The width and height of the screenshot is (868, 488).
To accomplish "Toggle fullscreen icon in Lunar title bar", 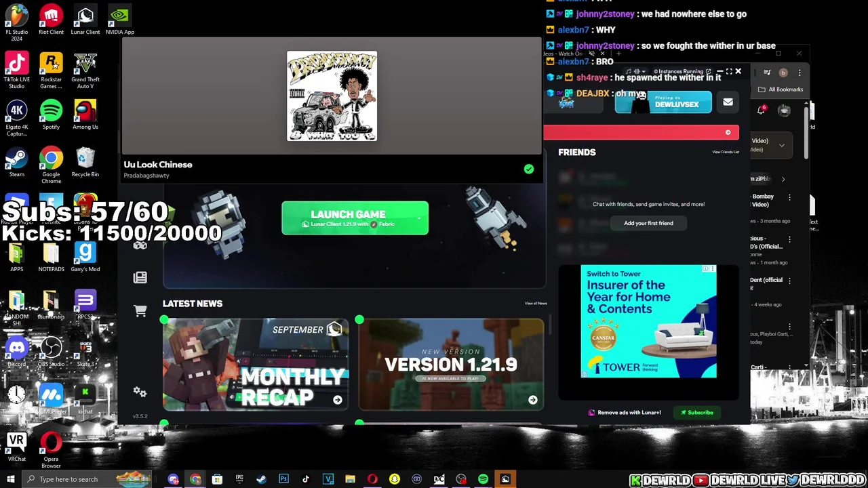I will [x=729, y=71].
